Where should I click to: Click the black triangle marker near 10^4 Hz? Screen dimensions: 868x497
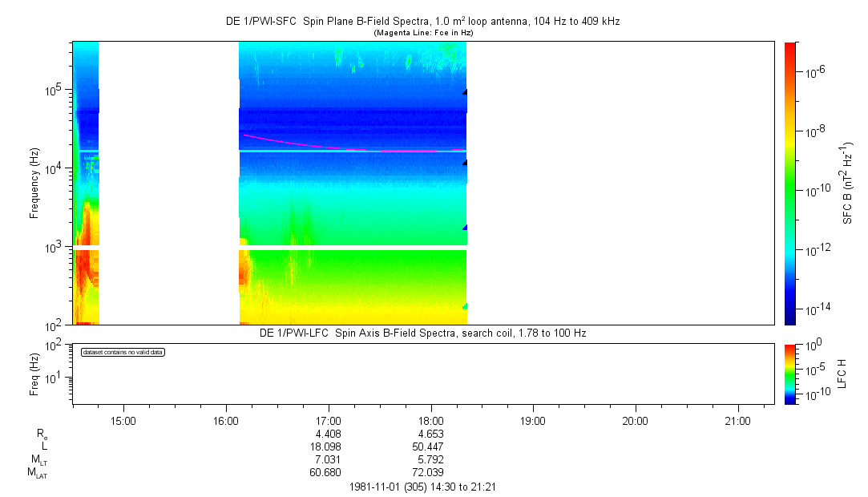click(x=465, y=163)
